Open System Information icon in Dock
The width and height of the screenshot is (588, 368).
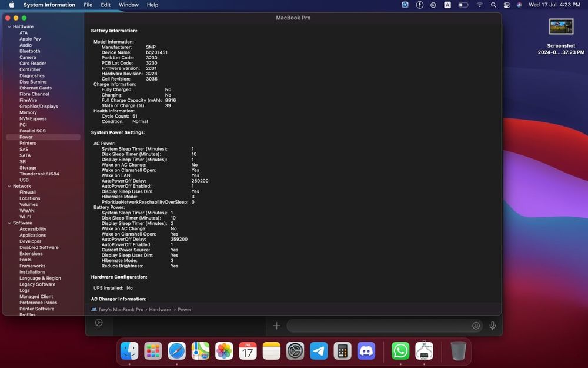(x=424, y=351)
